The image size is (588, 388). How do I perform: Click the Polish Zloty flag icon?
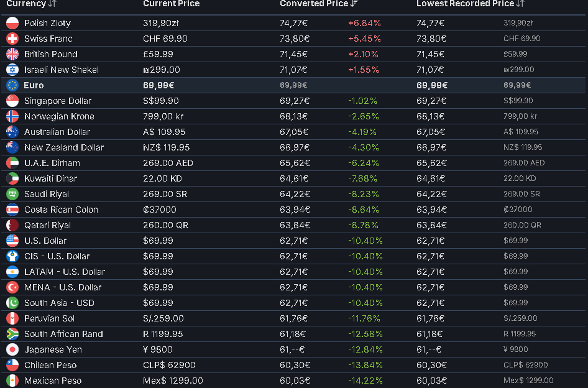(x=12, y=23)
